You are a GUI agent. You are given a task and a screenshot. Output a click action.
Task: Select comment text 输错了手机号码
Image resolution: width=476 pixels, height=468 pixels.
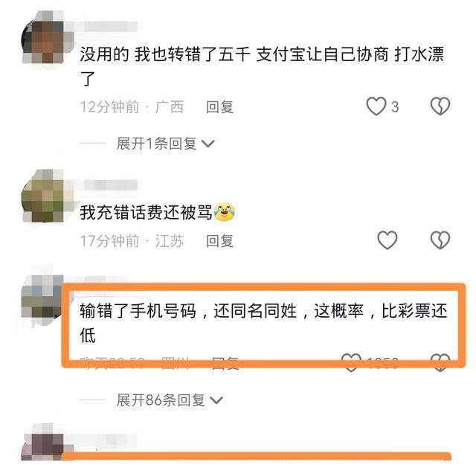[x=138, y=311]
